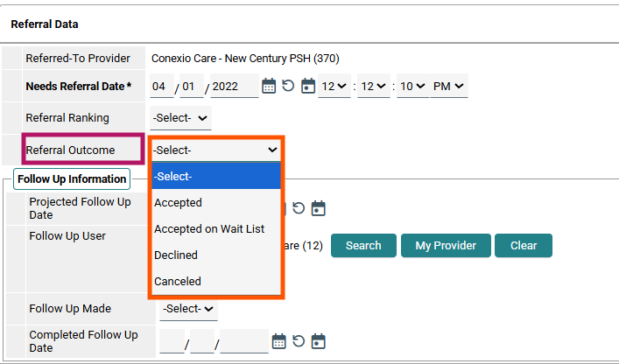The height and width of the screenshot is (364, 619).
Task: Open calendar for Completed Follow Up Date
Action: [279, 341]
